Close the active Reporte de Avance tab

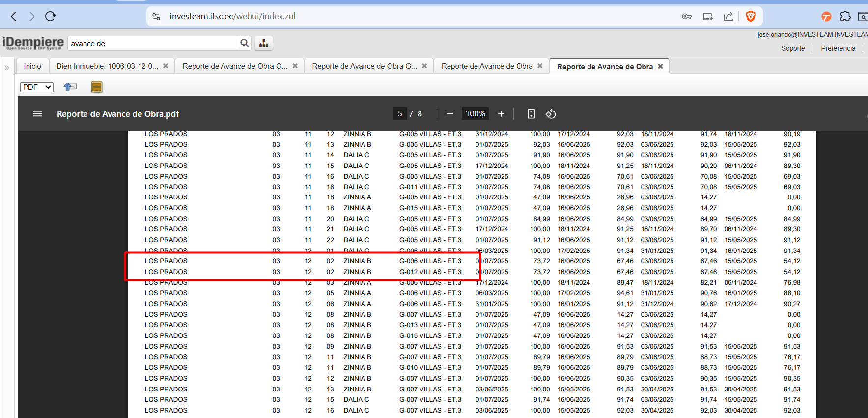[x=661, y=66]
